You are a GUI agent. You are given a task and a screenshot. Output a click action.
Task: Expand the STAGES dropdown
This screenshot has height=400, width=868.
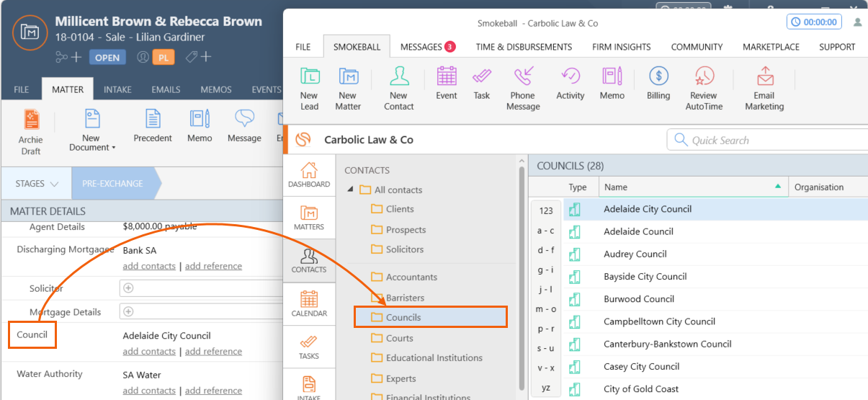[x=37, y=184]
